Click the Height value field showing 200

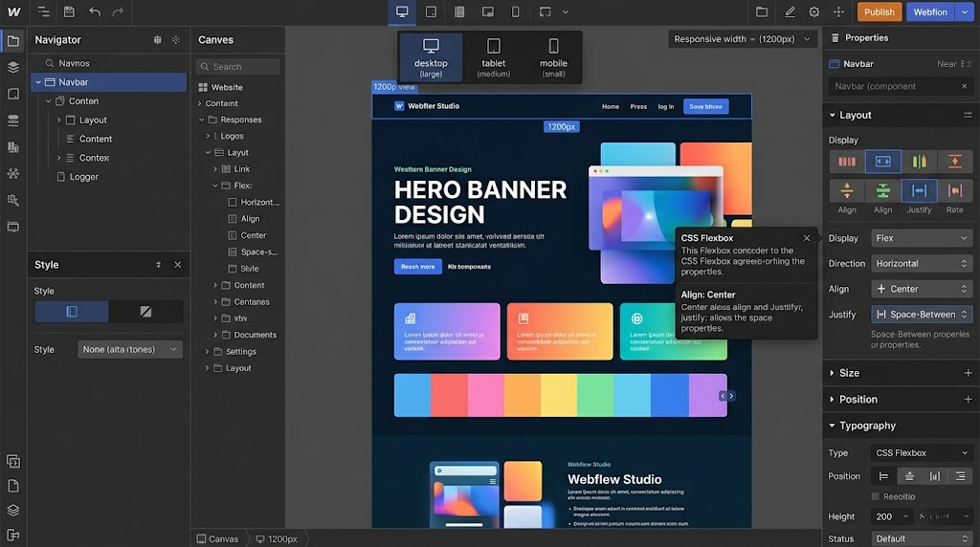coord(893,516)
